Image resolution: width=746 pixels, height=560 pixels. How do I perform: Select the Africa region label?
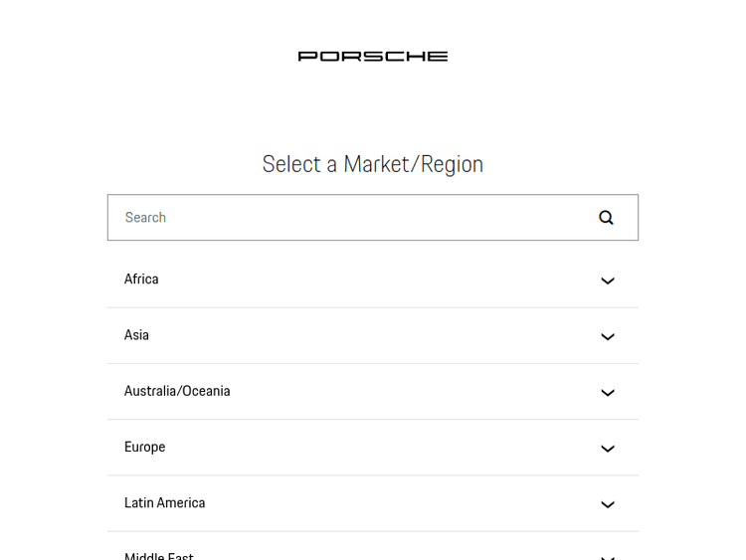pyautogui.click(x=141, y=280)
